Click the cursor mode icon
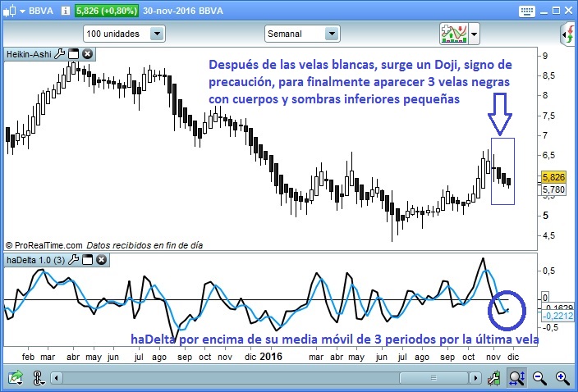 click(38, 377)
